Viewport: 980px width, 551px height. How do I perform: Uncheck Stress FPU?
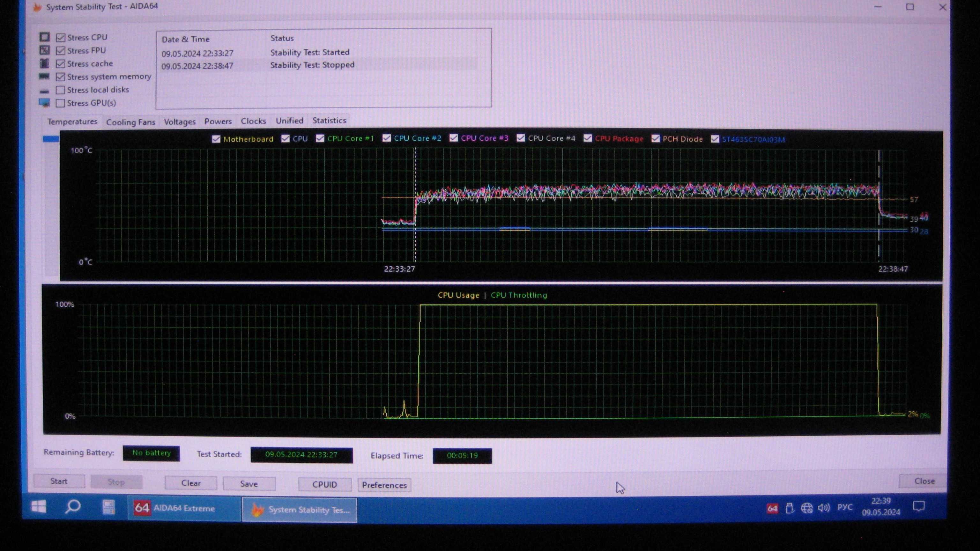[61, 50]
